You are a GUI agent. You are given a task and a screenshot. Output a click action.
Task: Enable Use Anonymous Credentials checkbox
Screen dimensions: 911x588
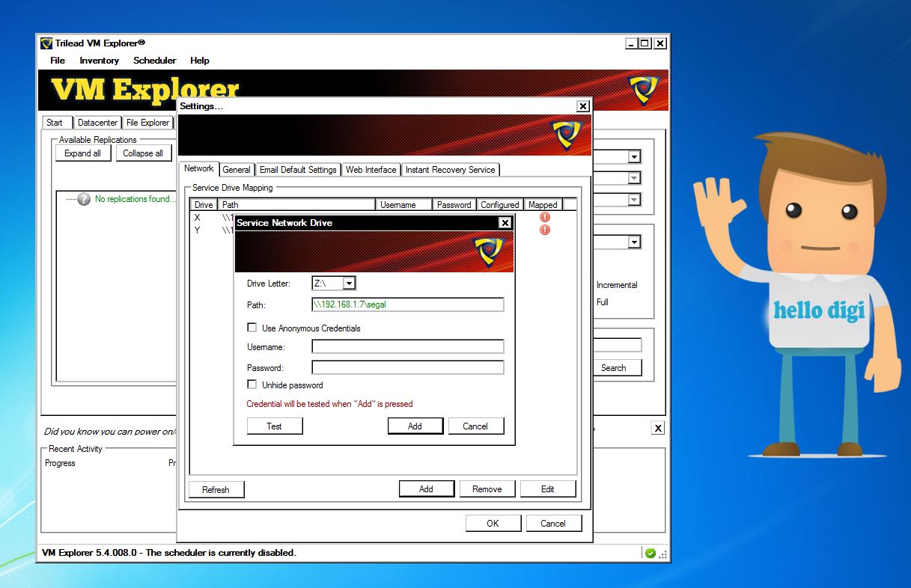pyautogui.click(x=252, y=328)
